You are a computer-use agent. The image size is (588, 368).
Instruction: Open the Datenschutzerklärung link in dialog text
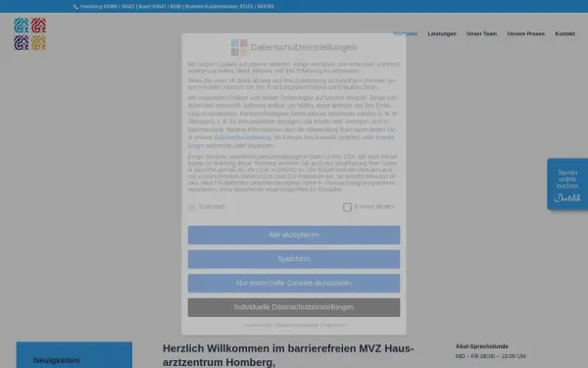(243, 137)
